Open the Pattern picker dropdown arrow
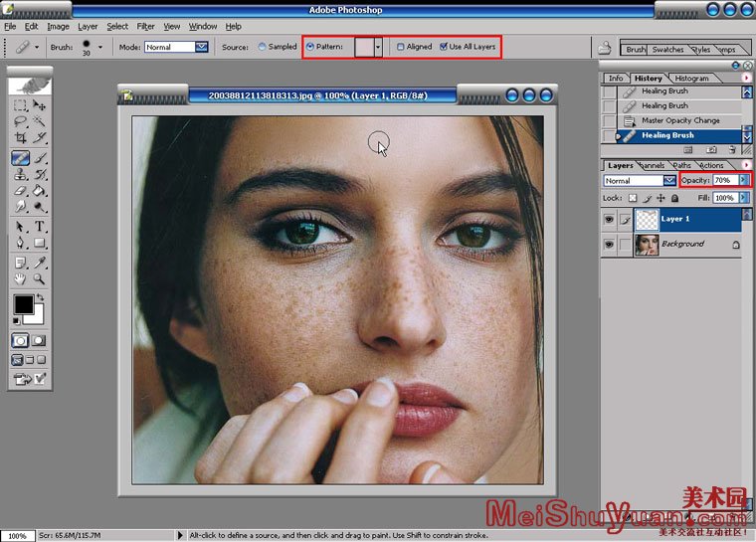 pyautogui.click(x=378, y=47)
